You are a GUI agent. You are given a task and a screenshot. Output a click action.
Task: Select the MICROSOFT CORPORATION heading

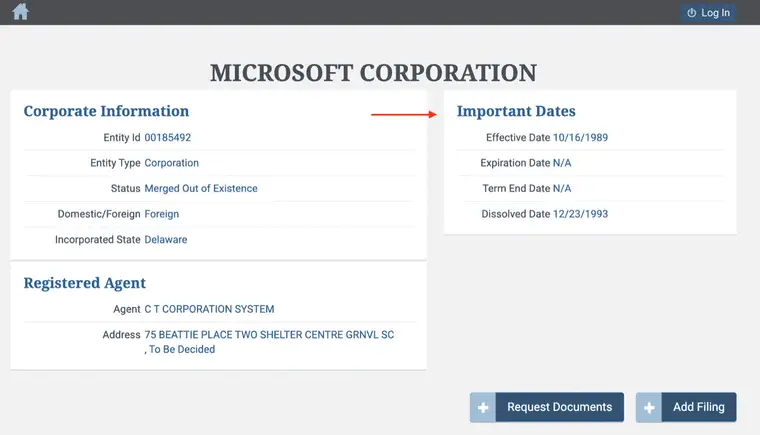(x=373, y=73)
